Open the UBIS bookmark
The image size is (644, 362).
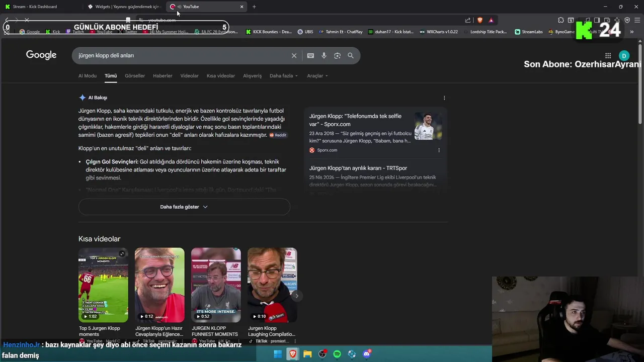click(305, 32)
